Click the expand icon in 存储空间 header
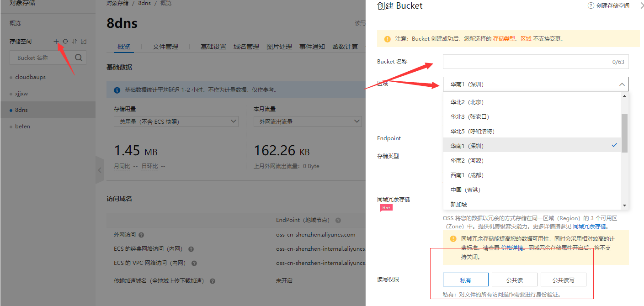644x306 pixels. [x=84, y=41]
